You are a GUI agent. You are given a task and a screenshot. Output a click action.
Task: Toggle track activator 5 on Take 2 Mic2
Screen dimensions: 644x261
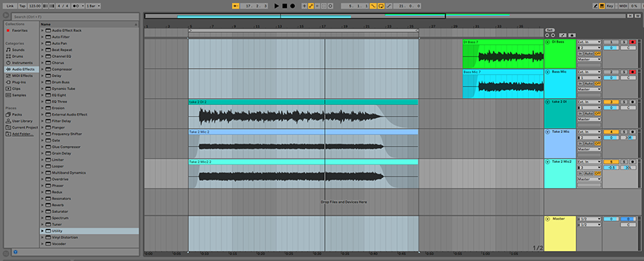[x=611, y=162]
